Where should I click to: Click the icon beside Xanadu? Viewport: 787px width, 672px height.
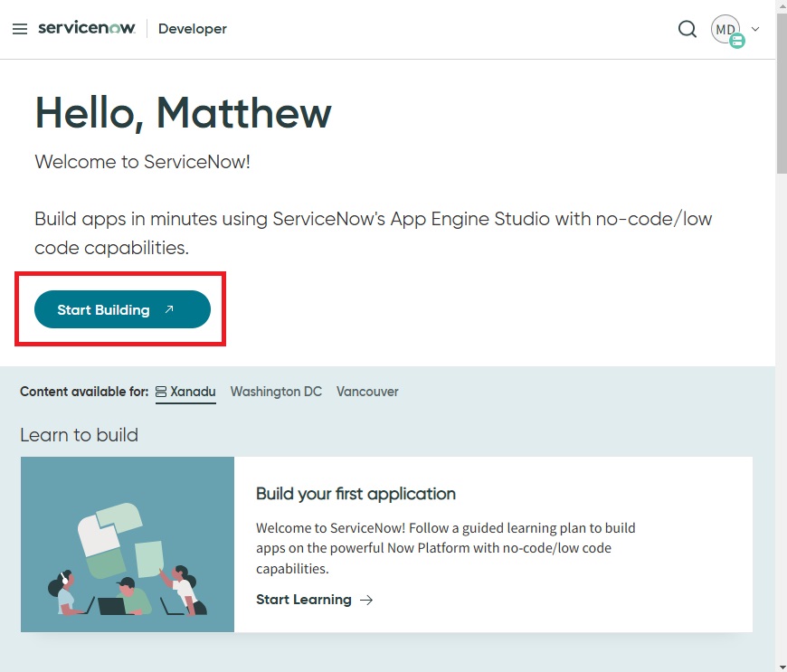click(x=161, y=392)
